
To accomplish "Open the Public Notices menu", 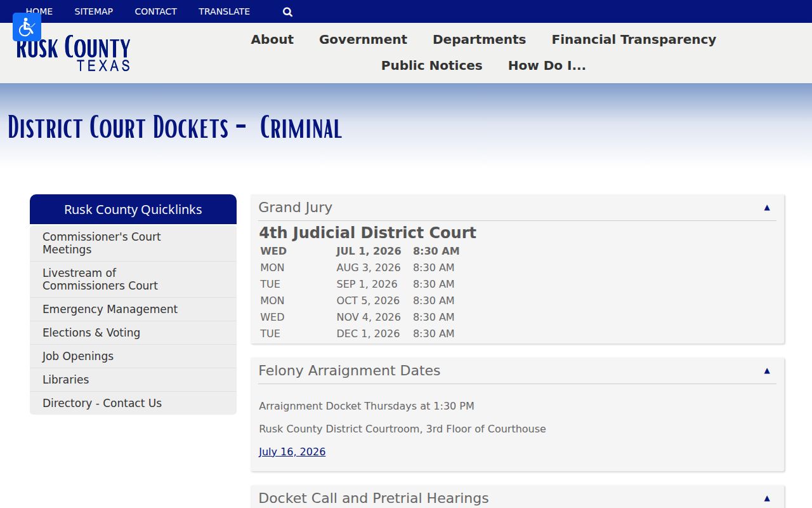I will [x=431, y=65].
